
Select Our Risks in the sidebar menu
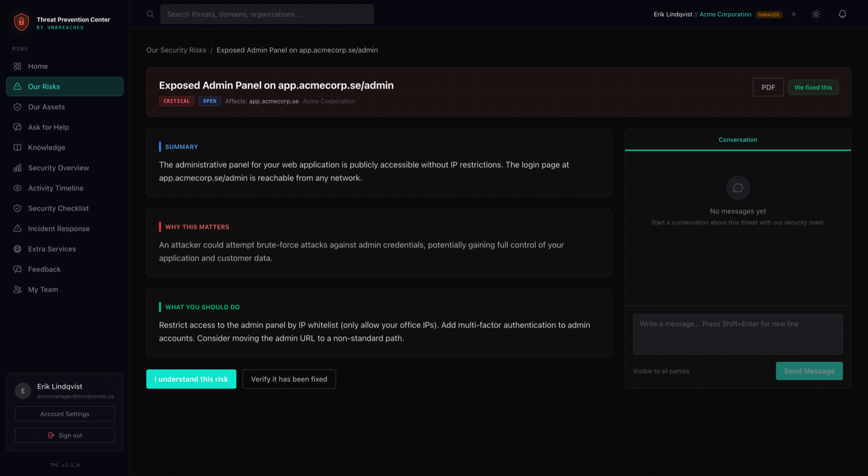tap(43, 86)
